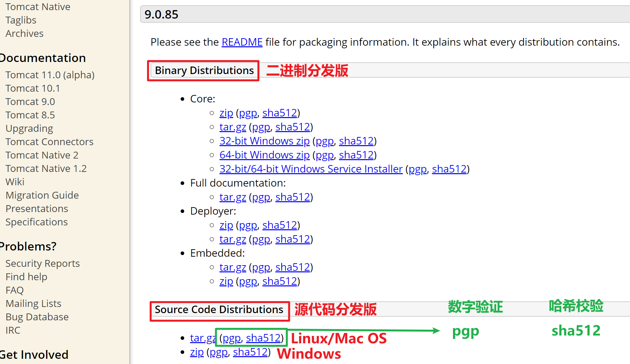Download 64-bit Windows zip
The image size is (630, 364).
coord(265,155)
